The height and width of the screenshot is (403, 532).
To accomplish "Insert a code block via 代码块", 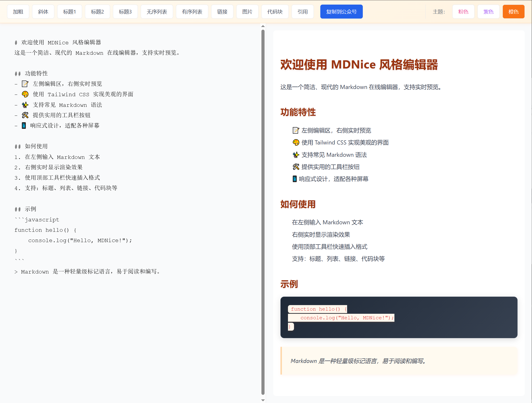I will coord(275,11).
